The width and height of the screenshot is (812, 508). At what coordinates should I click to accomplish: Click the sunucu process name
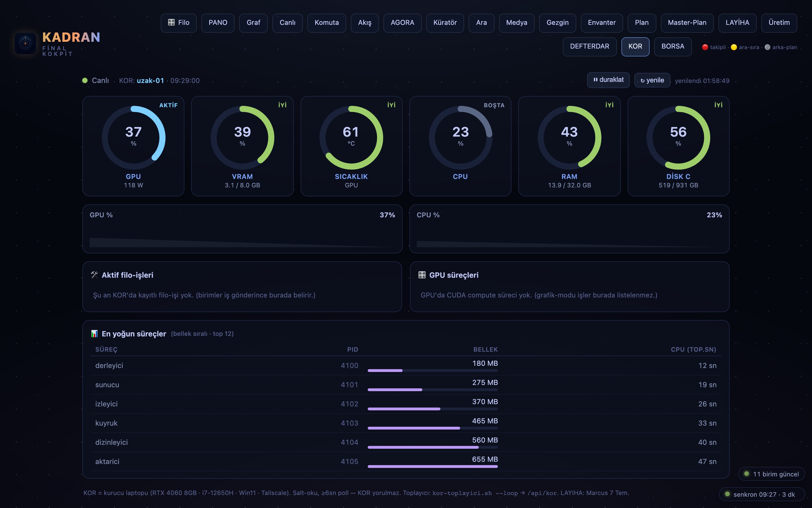(x=107, y=385)
